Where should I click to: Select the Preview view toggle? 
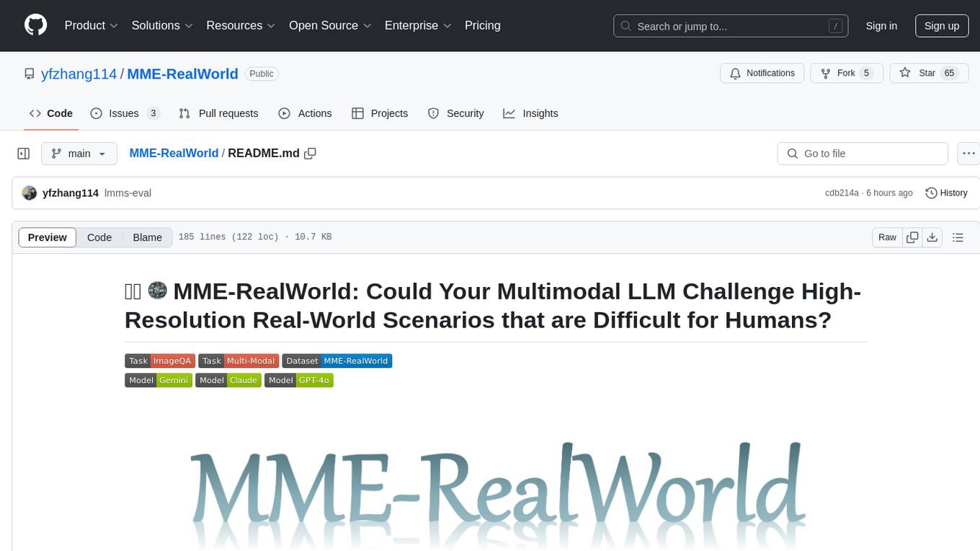48,237
